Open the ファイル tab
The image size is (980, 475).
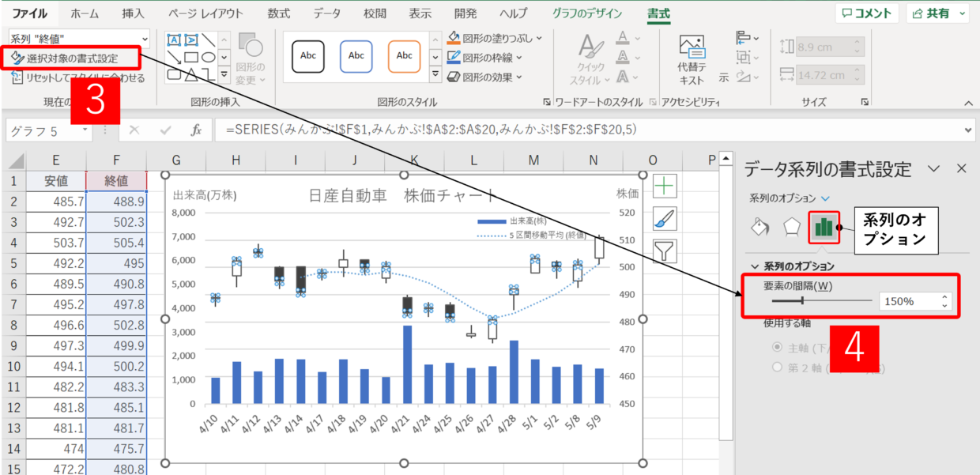(x=29, y=13)
